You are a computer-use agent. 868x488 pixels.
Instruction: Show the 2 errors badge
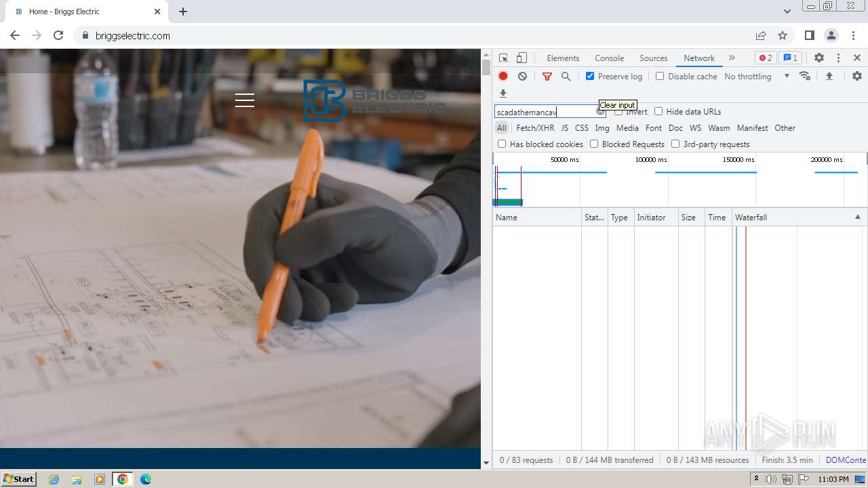pos(766,58)
